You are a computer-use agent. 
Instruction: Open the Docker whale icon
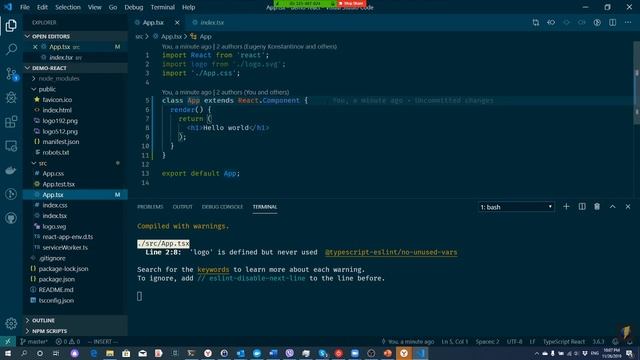pos(11,170)
